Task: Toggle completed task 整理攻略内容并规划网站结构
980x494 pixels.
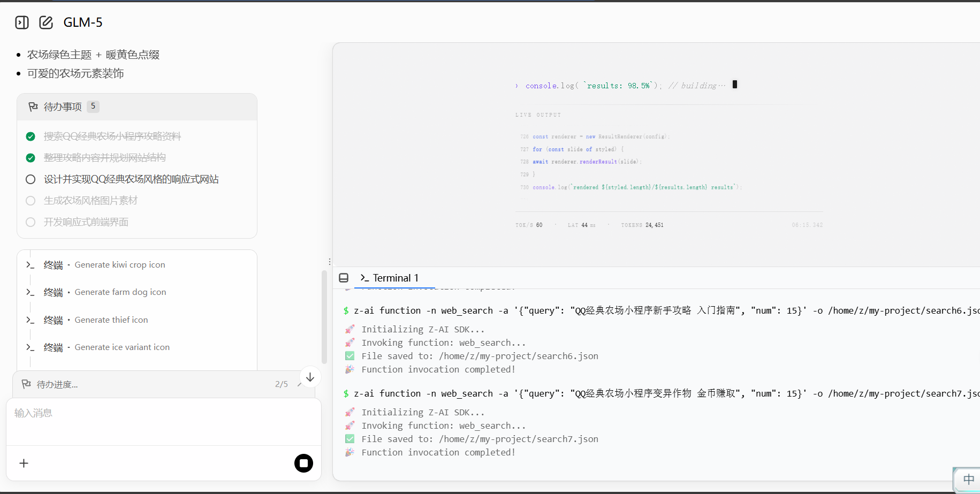Action: tap(31, 158)
